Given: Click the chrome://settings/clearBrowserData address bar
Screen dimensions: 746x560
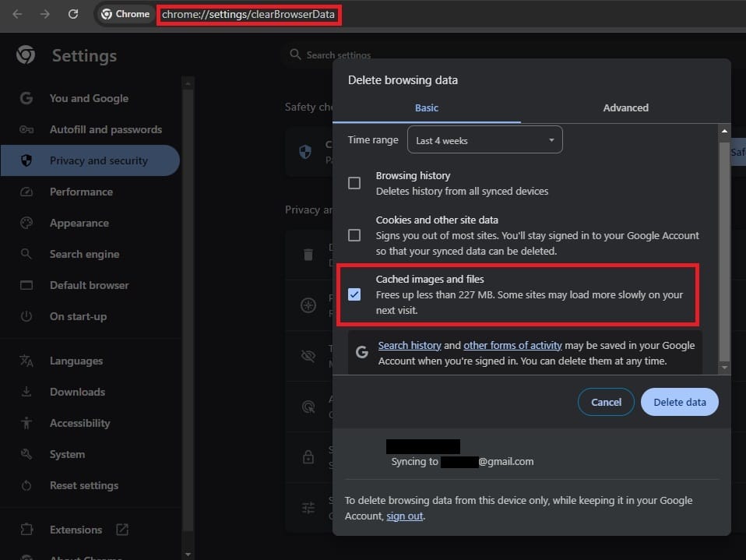Looking at the screenshot, I should point(248,14).
